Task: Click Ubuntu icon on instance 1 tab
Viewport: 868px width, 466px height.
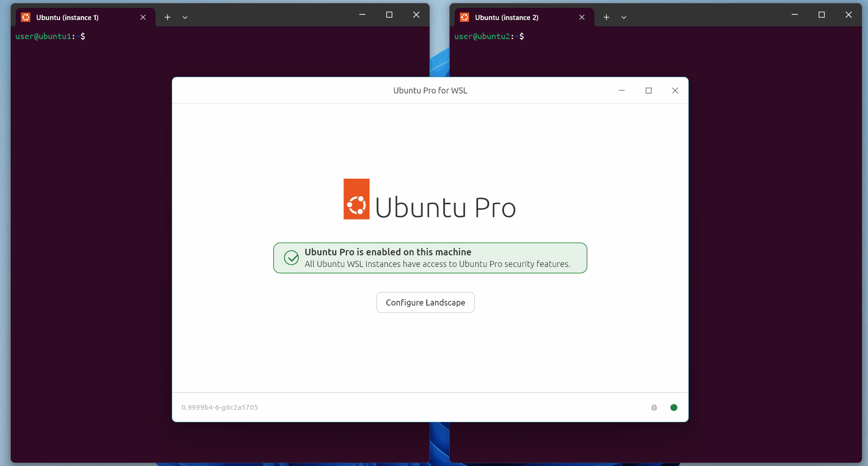Action: pos(26,17)
